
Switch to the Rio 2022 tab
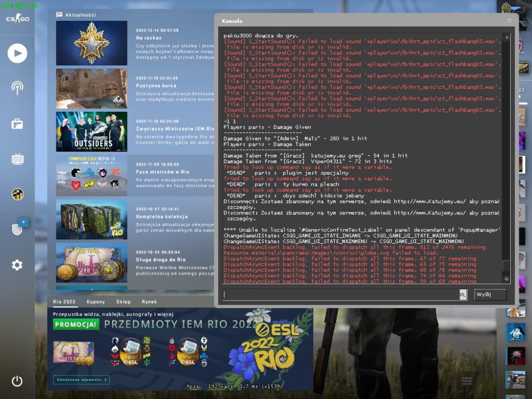tap(64, 302)
